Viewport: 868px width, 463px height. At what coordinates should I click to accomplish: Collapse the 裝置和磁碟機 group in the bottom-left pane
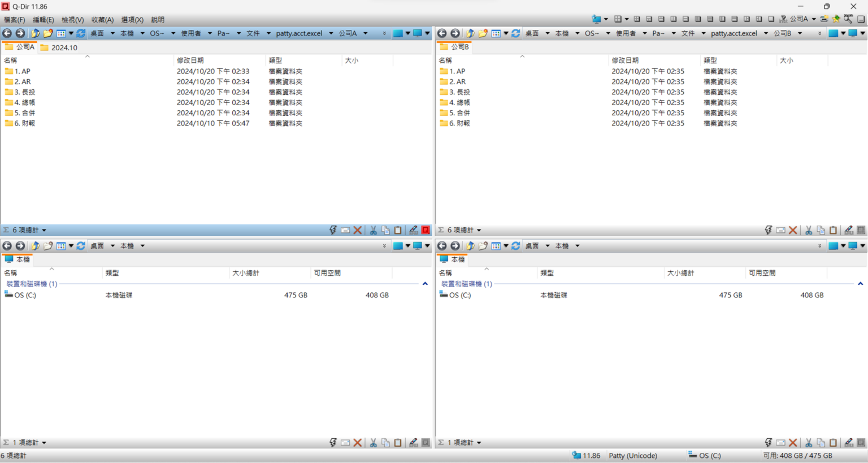pos(425,284)
